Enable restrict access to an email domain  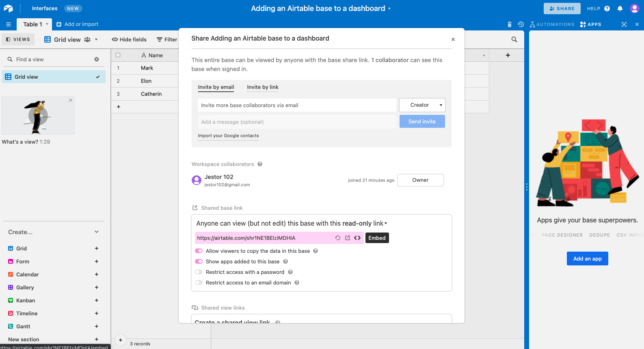[x=199, y=282]
